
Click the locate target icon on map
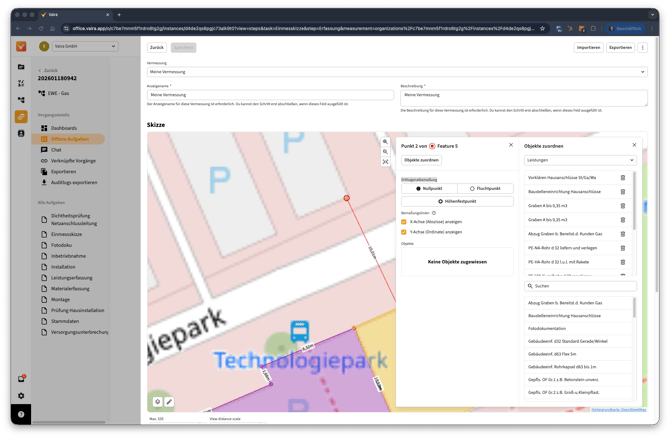coord(158,402)
